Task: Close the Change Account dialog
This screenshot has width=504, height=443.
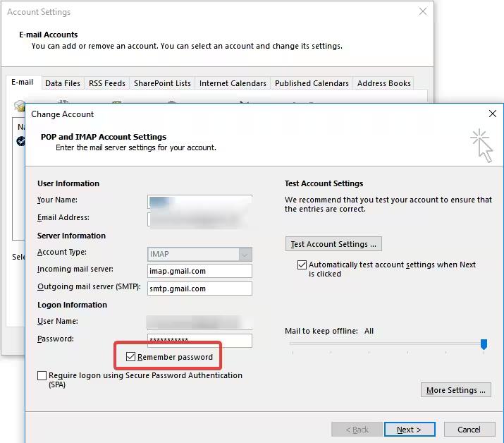Action: (x=493, y=114)
